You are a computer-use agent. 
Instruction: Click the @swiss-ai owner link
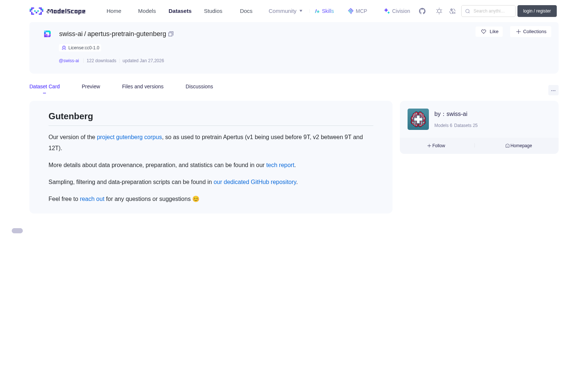[69, 61]
